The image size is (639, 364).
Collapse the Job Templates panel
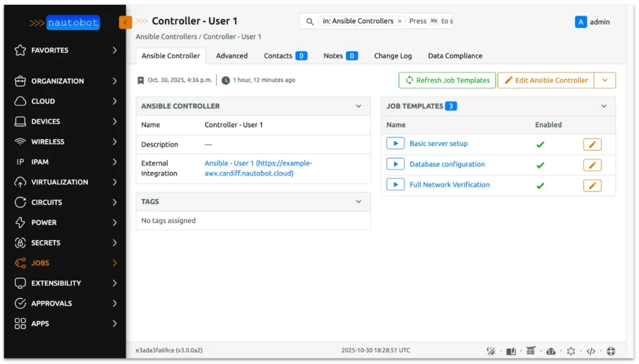click(x=603, y=107)
